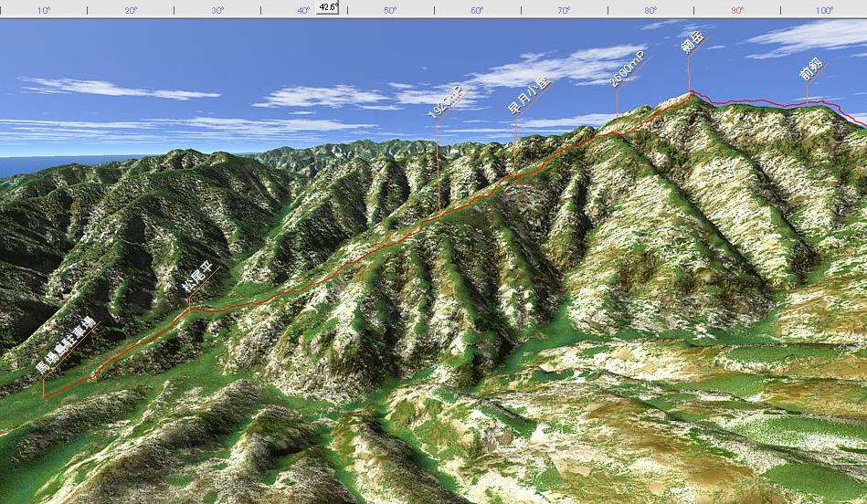
Task: Click the red track start below 馬場島駐車場
Action: point(44,396)
